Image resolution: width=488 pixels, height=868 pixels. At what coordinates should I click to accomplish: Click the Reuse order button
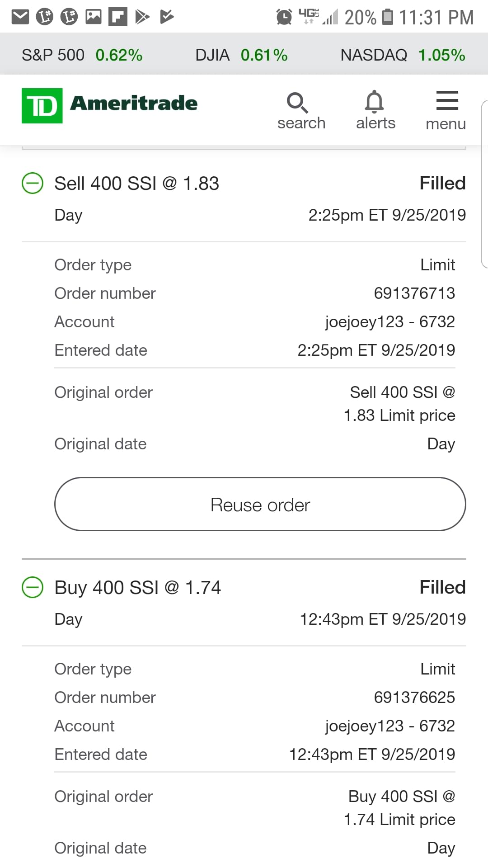click(x=260, y=505)
